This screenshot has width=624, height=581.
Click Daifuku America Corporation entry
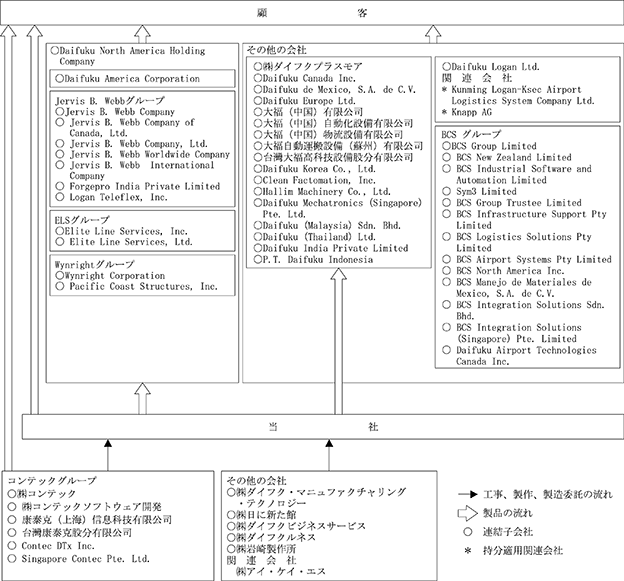coord(128,78)
